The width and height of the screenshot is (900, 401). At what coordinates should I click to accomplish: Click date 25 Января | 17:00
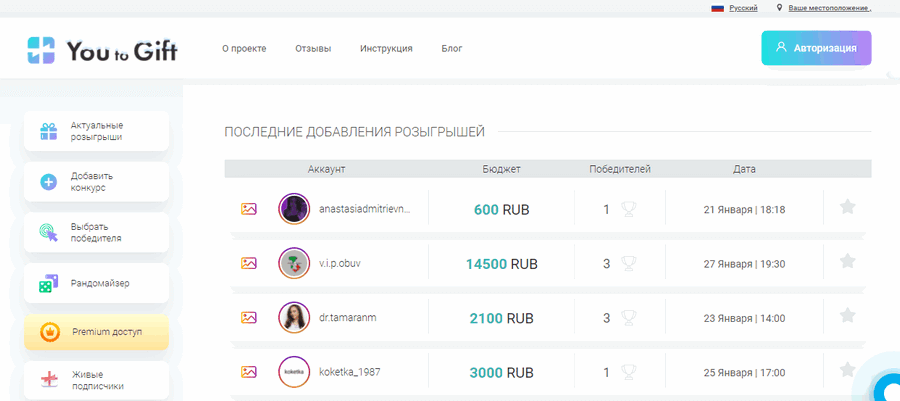744,372
